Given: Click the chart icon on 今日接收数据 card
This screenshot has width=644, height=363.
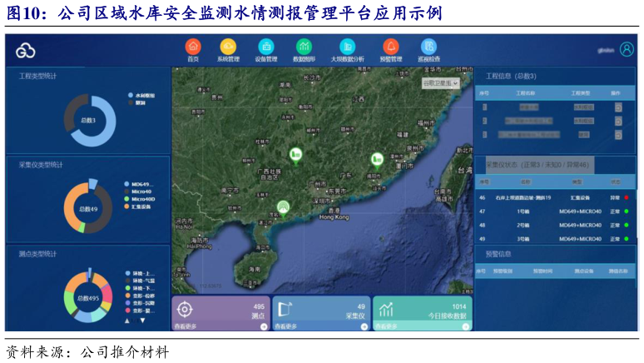Looking at the screenshot, I should 386,309.
